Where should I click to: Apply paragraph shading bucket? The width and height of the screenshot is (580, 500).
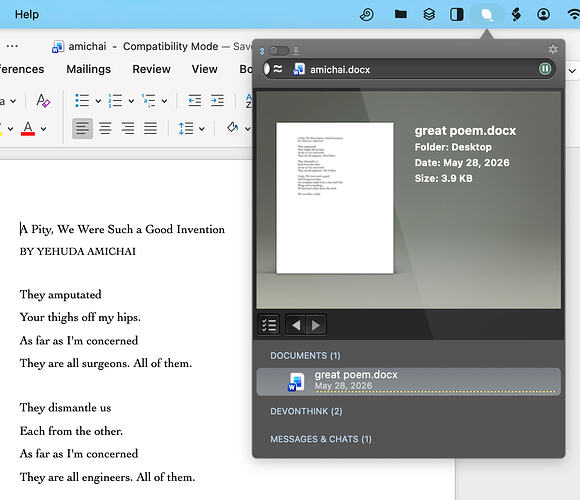[233, 128]
